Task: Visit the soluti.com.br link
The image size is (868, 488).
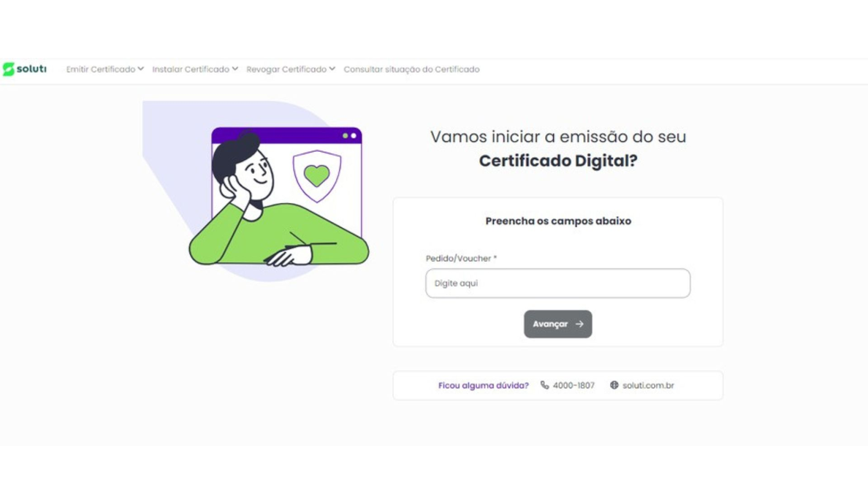Action: pos(648,386)
